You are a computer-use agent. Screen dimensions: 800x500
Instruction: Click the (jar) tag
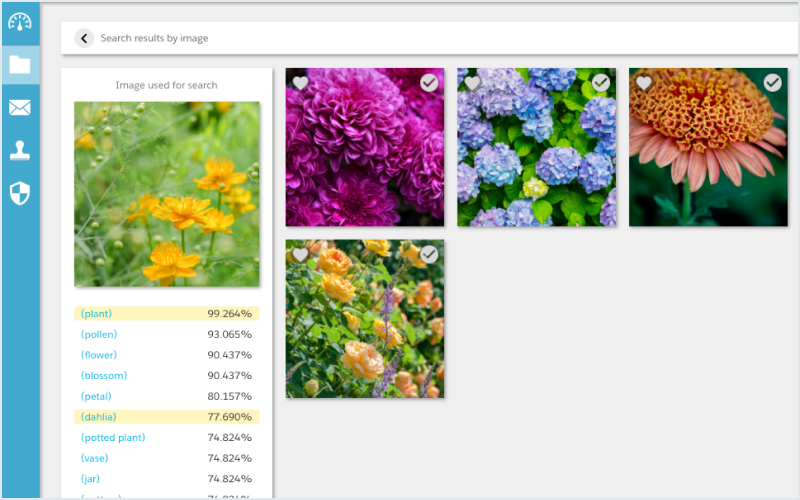pos(90,479)
